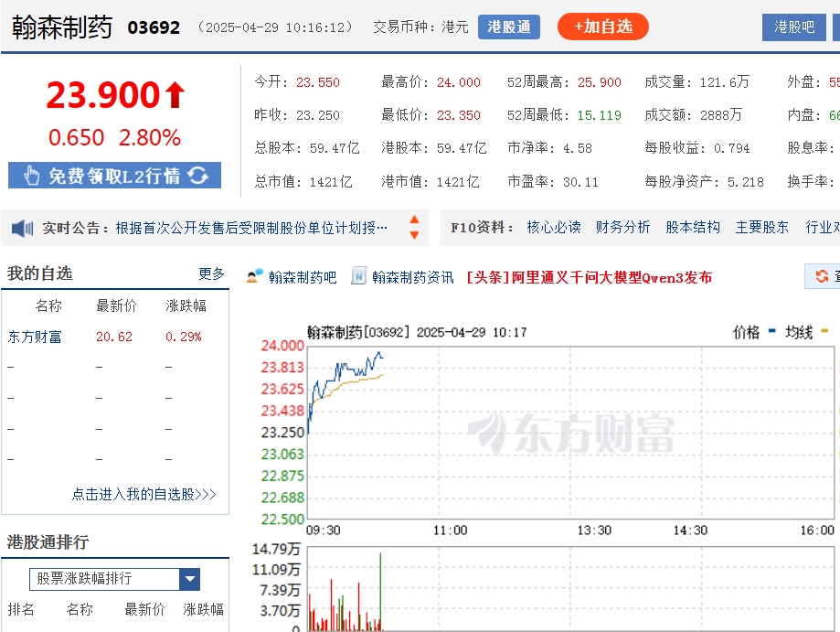
Task: Click the dropdown arrow of ranking selector
Action: pyautogui.click(x=189, y=579)
